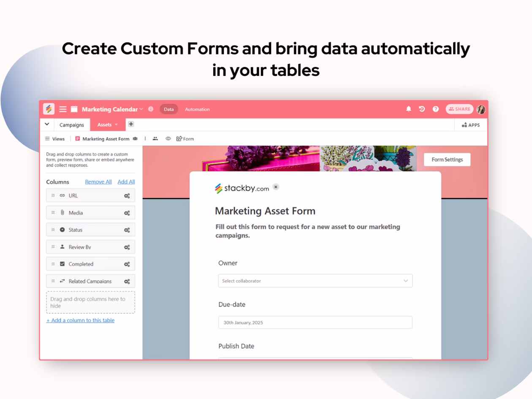
Task: Open settings gears for Related Campaigns column
Action: click(x=127, y=281)
